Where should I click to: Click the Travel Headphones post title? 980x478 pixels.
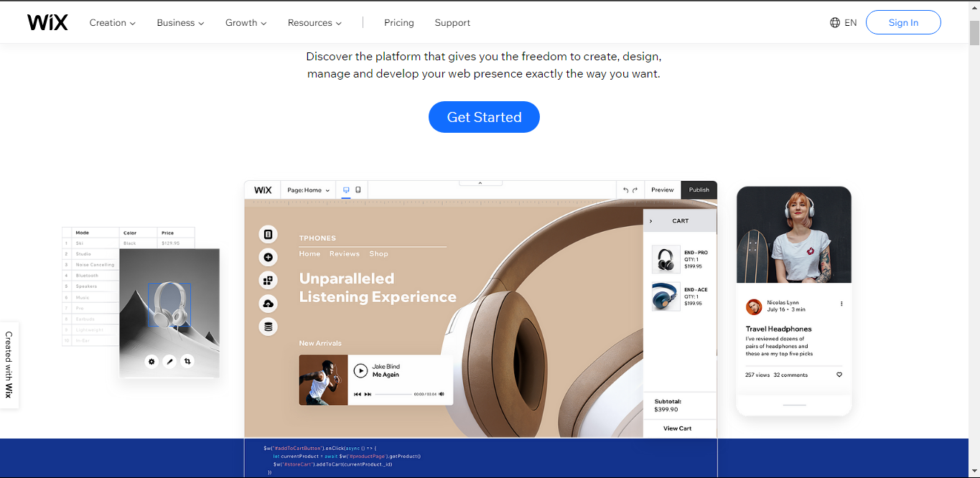[779, 329]
